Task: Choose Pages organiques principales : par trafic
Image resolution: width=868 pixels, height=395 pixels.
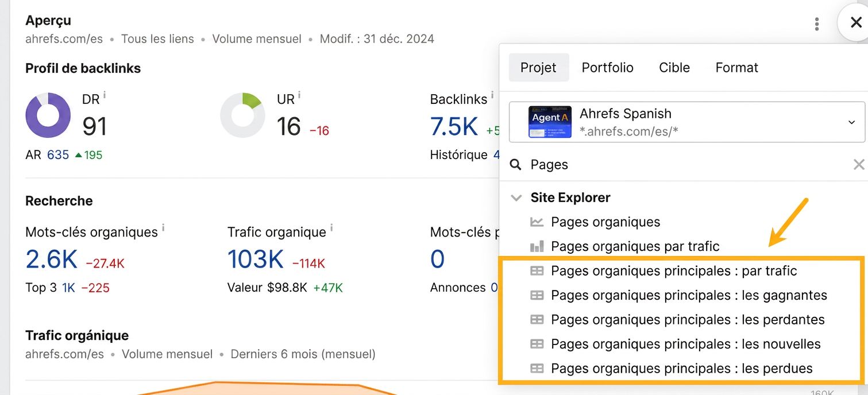Action: (674, 271)
